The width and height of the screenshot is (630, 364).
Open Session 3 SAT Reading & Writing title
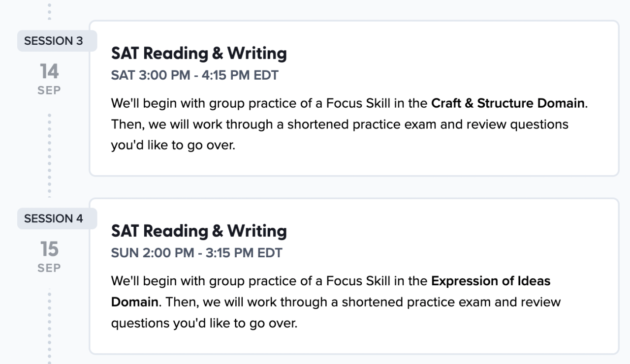(199, 53)
